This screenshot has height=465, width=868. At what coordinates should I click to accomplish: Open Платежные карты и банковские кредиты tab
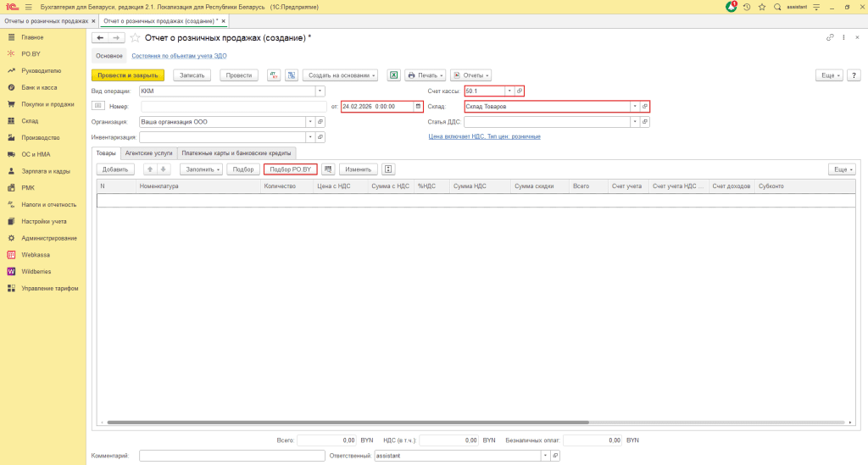(x=236, y=153)
